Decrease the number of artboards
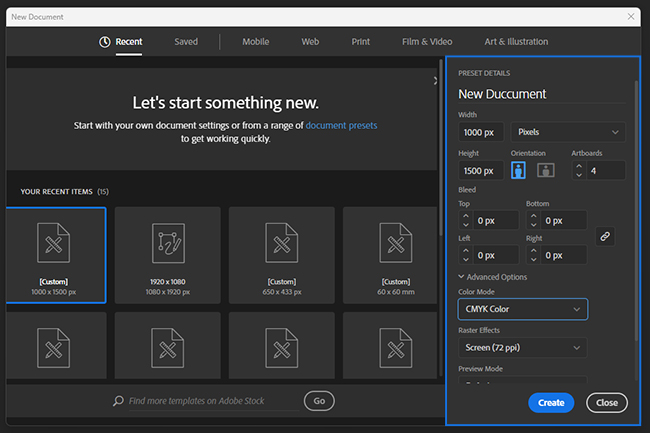650x433 pixels. tap(579, 175)
